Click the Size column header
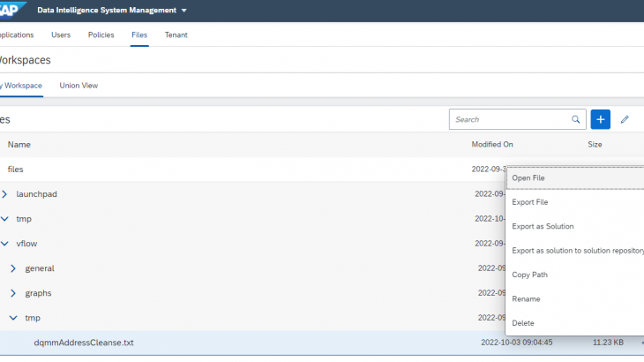This screenshot has width=644, height=362. pos(595,145)
